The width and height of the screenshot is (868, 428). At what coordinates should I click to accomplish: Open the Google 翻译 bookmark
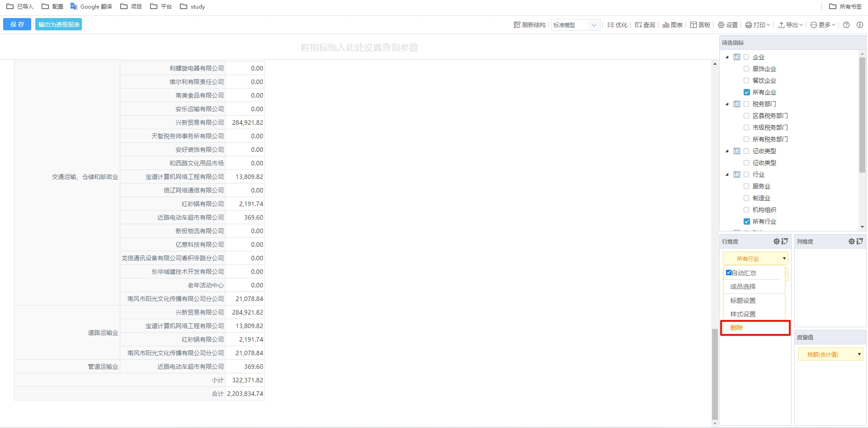pyautogui.click(x=91, y=6)
